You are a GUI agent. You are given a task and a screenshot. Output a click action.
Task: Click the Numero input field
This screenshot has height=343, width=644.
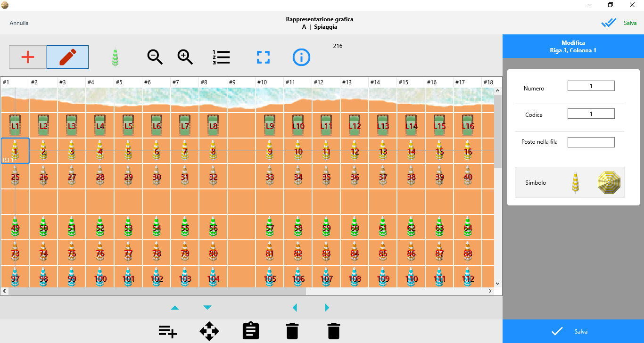point(591,86)
